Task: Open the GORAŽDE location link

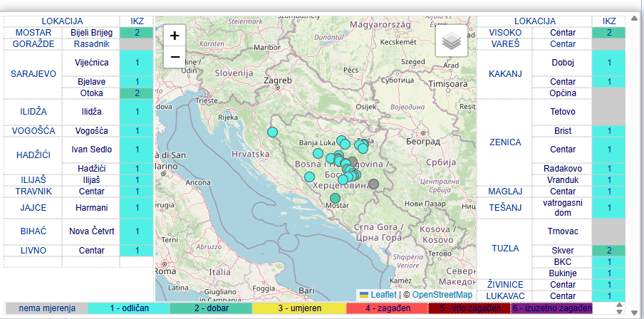Action: (x=33, y=44)
